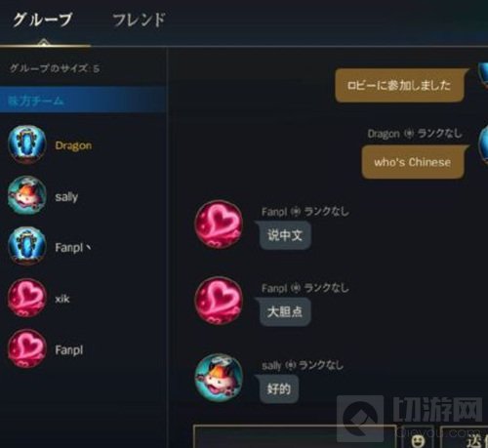Click Dragon's name above who's Chinese message
Viewport: 488px width, 448px height.
(384, 134)
